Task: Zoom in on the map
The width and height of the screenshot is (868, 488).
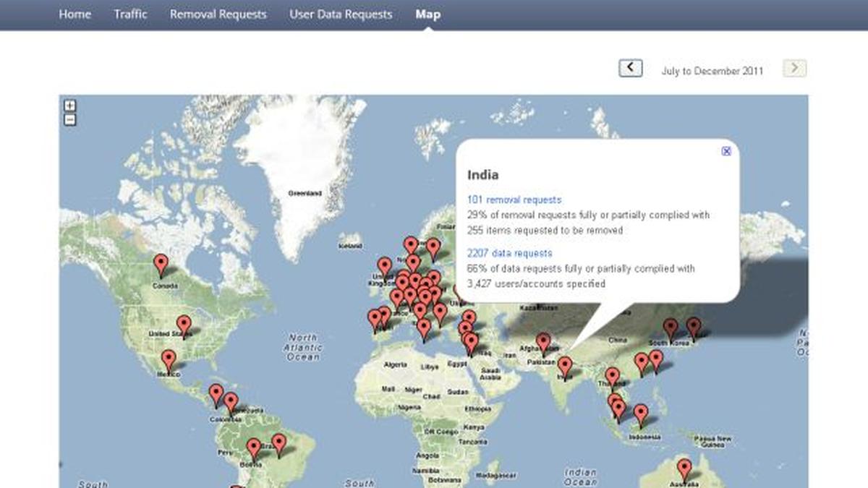Action: [x=70, y=106]
